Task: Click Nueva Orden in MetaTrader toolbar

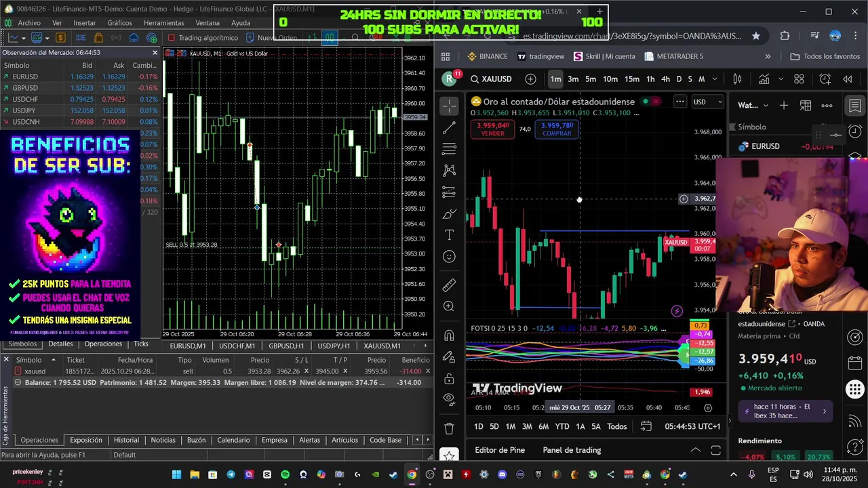Action: click(271, 38)
